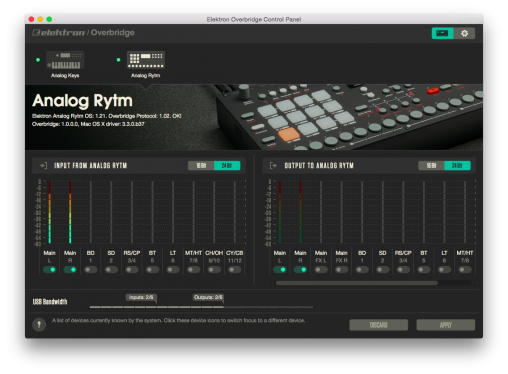Select the Analog Keys device icon
Screen dimensions: 508x374
65,60
